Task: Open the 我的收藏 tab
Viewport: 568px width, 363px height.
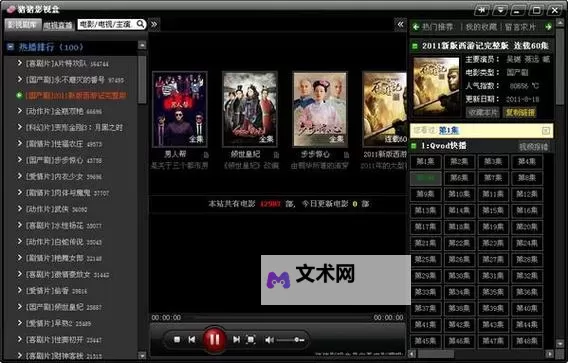Action: pos(481,27)
